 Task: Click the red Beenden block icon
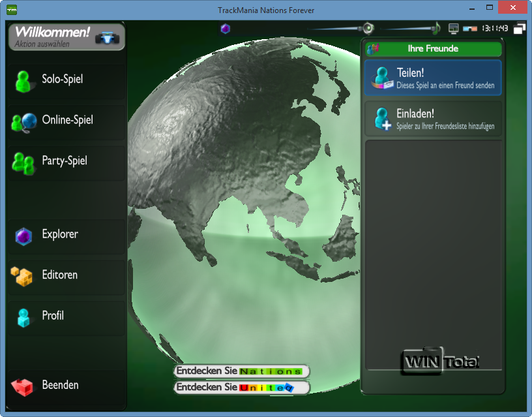coord(22,387)
